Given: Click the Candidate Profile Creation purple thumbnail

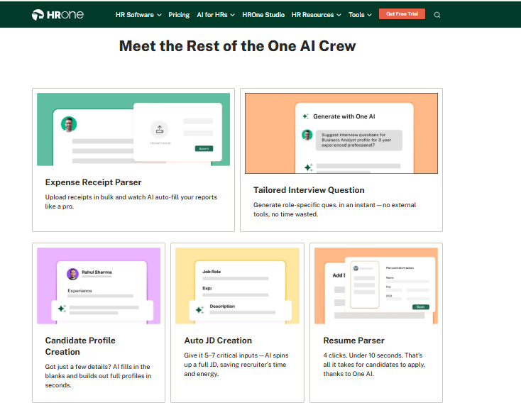Looking at the screenshot, I should (99, 285).
